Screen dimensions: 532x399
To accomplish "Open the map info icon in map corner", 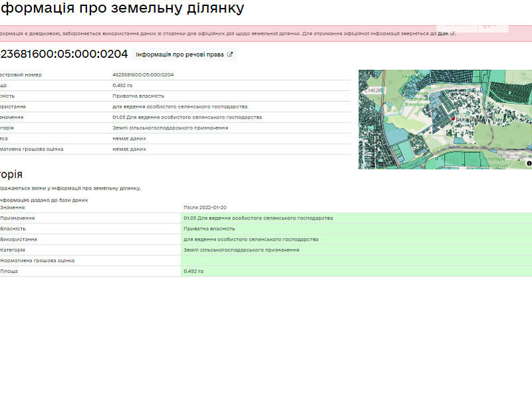I will click(x=529, y=163).
